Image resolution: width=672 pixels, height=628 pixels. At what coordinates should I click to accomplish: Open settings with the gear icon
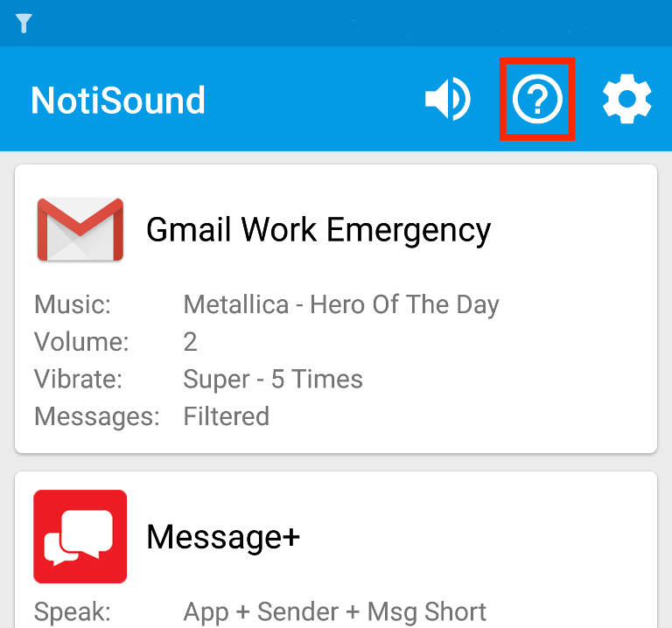[627, 99]
